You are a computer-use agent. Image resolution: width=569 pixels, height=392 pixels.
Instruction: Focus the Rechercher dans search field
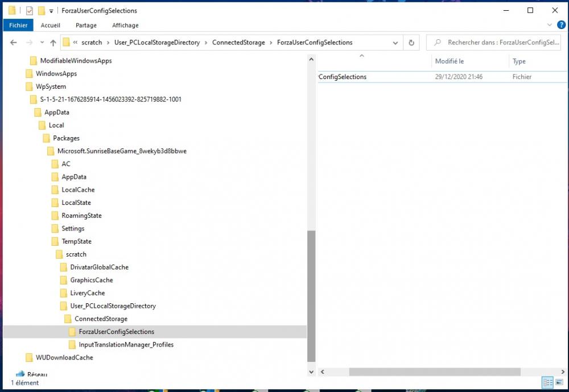(x=493, y=43)
